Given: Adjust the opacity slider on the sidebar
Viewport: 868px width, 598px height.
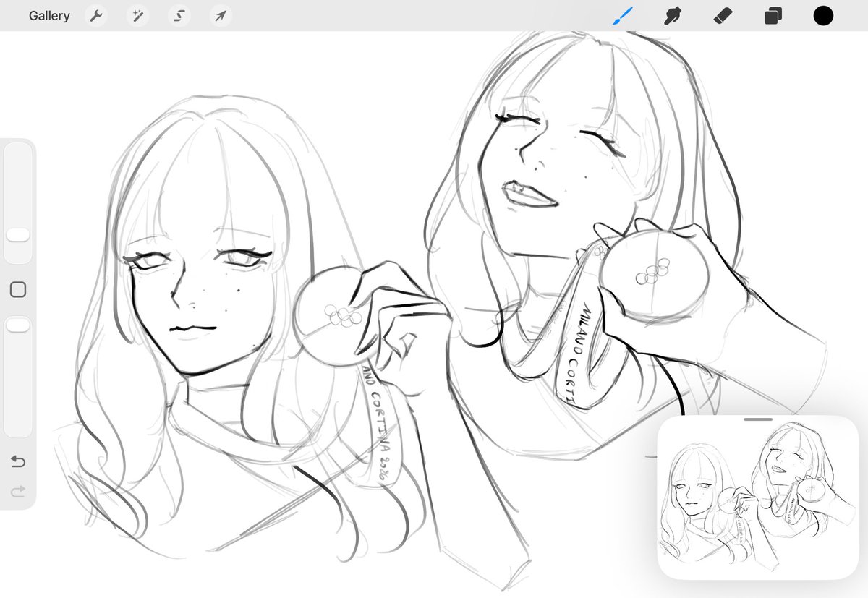Looking at the screenshot, I should coord(18,325).
